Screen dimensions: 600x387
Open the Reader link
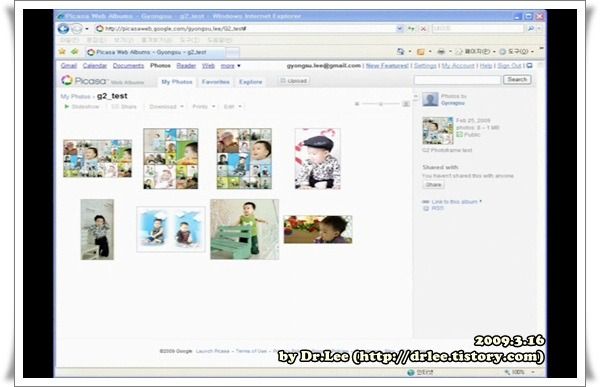[186, 66]
